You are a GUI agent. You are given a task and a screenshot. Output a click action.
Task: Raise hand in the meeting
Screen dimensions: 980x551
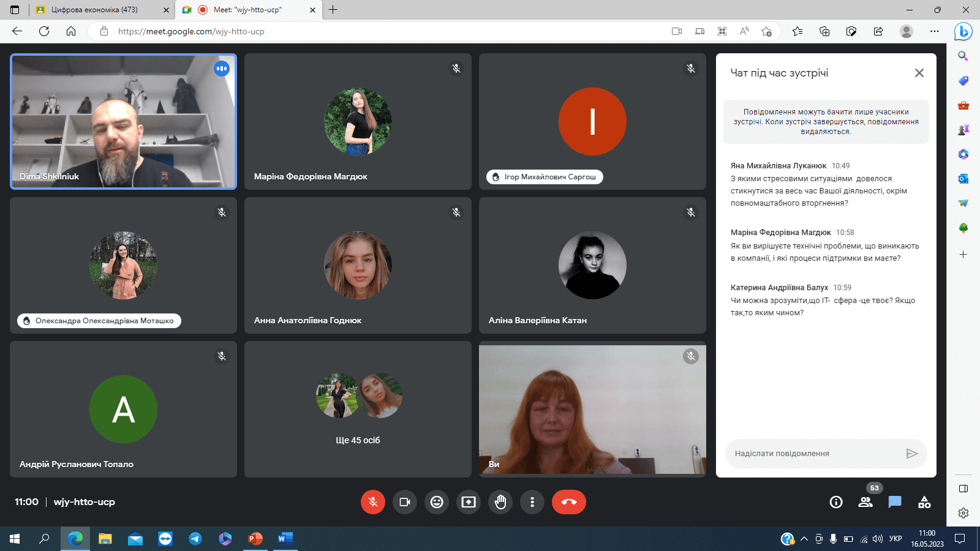click(x=500, y=502)
